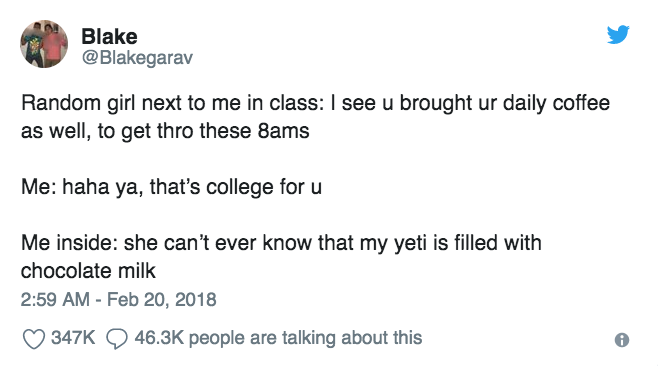This screenshot has width=658, height=366.
Task: Open replies via the speech bubble icon
Action: tap(117, 339)
